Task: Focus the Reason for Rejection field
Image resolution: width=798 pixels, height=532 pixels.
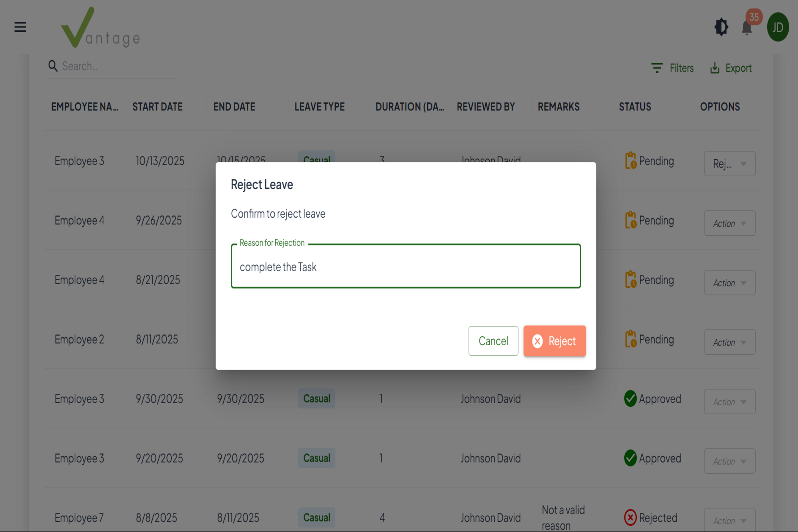Action: tap(405, 267)
